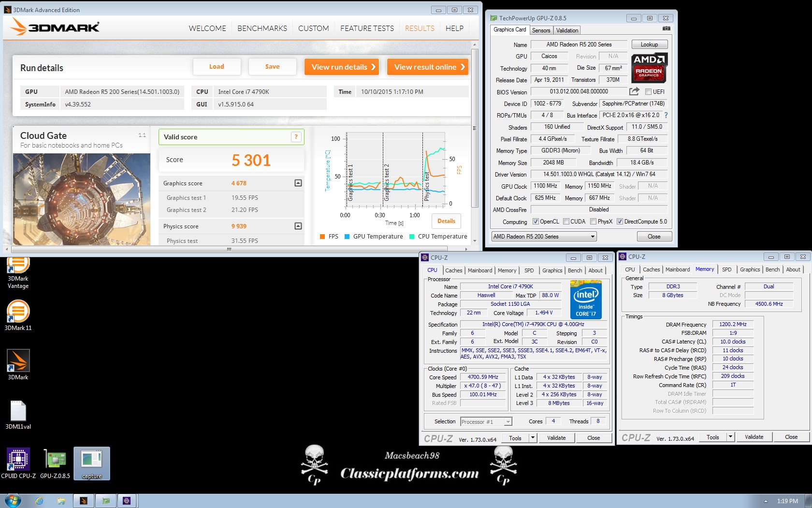The image size is (812, 508).
Task: Open GPU-Z.0.8.5 desktop icon
Action: [x=55, y=463]
